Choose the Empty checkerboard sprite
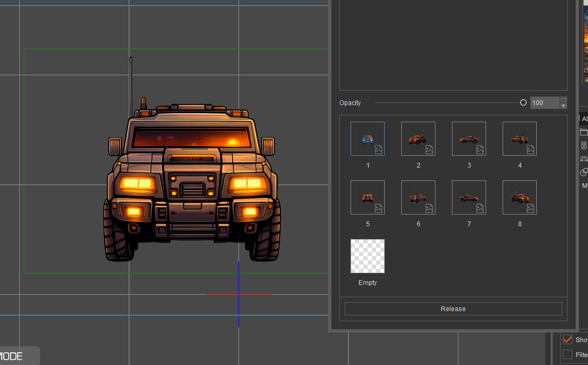 point(368,256)
